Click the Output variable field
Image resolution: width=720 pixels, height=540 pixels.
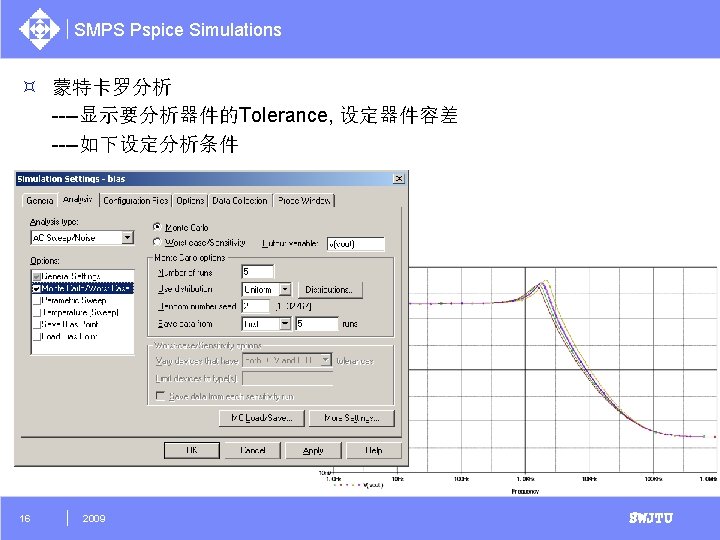[x=355, y=244]
